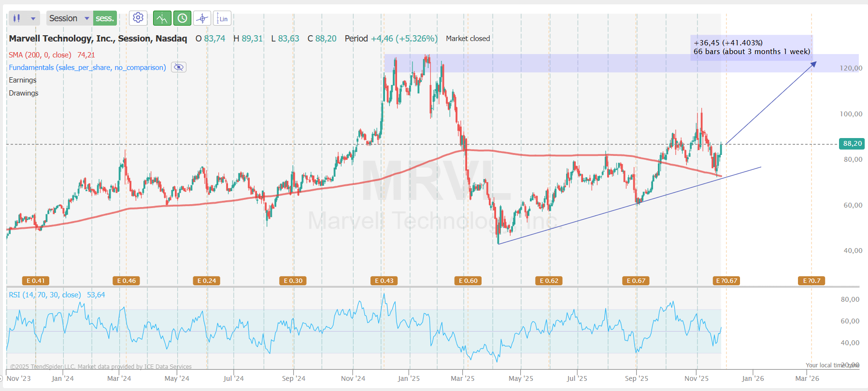Viewport: 868px width, 391px height.
Task: Click the 120,00 price axis label
Action: [851, 68]
